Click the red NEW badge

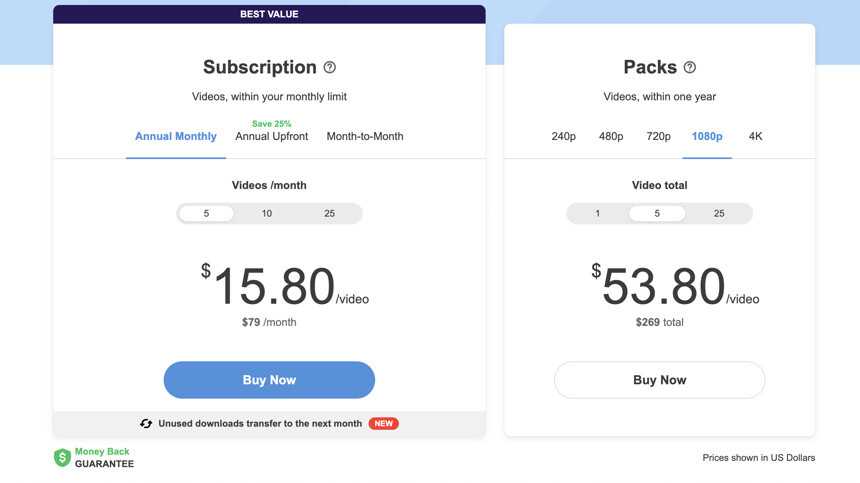383,424
